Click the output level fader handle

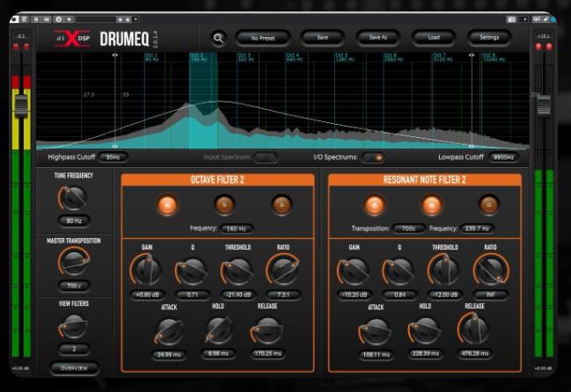click(x=544, y=105)
